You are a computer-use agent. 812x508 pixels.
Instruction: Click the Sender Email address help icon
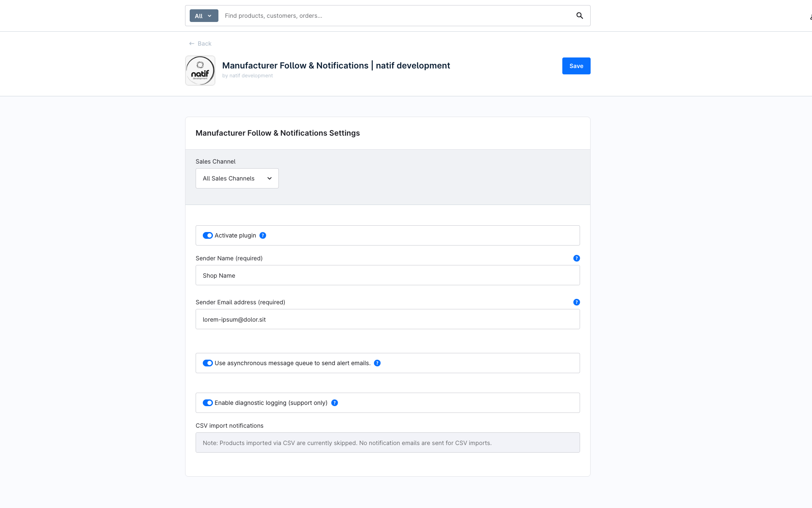[x=576, y=302]
